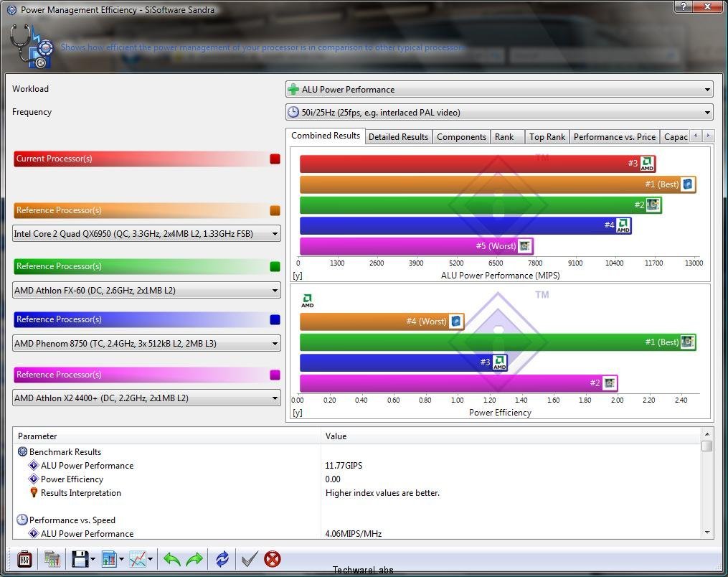Toggle orange Reference Processor(s) color square

(275, 210)
